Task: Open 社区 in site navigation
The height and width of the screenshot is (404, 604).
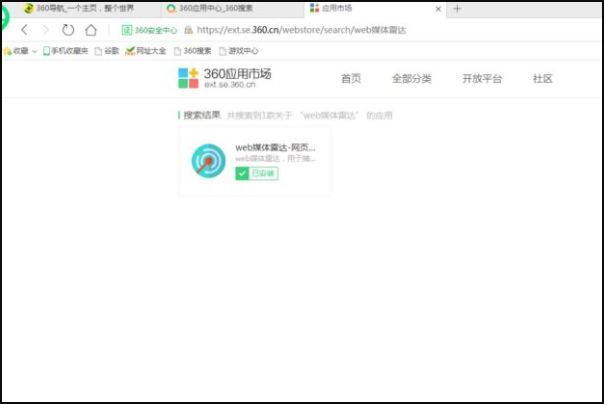Action: pyautogui.click(x=543, y=79)
